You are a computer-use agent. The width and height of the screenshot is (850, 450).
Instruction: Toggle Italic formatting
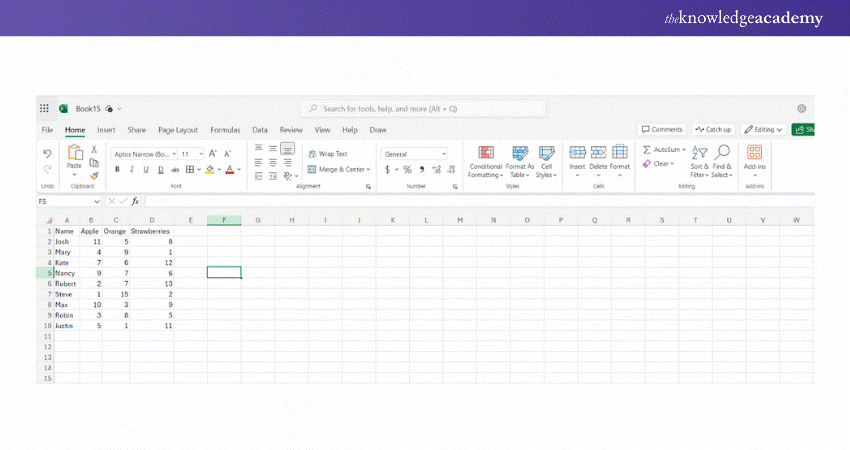click(131, 170)
